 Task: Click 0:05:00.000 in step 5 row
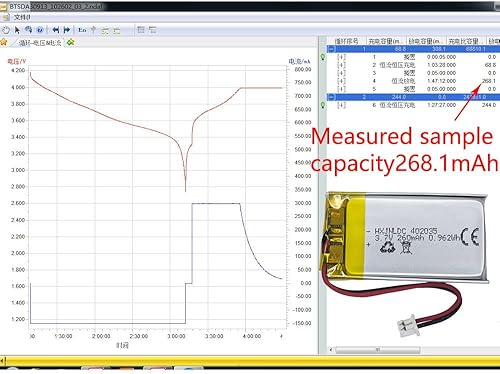point(441,89)
